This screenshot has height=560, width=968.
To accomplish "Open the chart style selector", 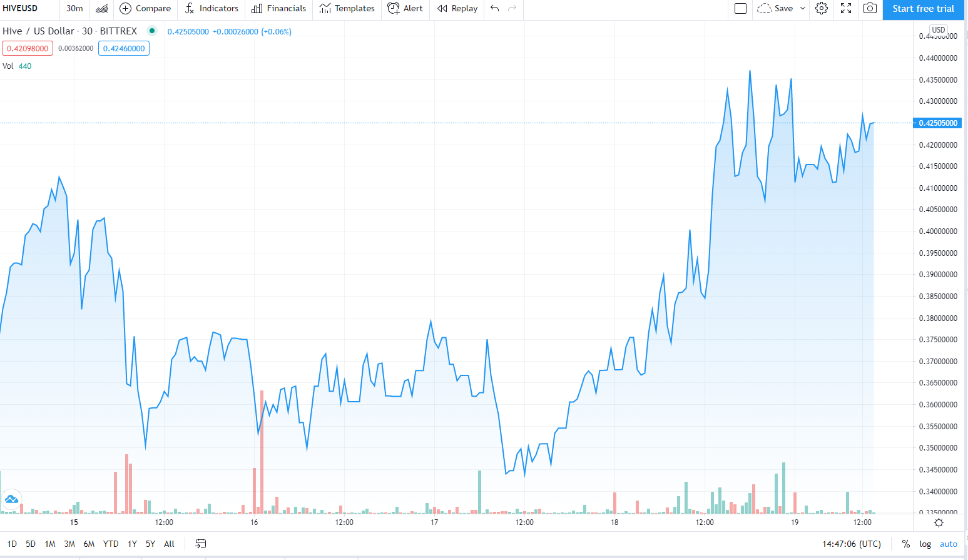I will [x=102, y=9].
